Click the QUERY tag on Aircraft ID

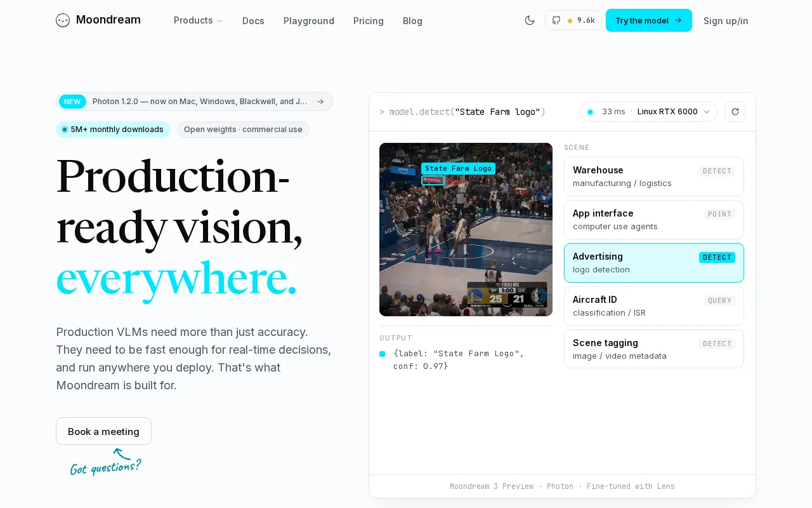pos(719,300)
